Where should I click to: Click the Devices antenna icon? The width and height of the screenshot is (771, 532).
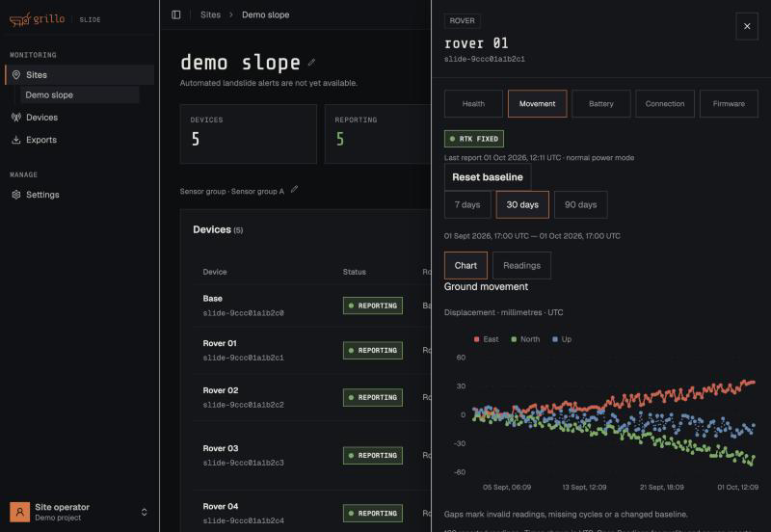pyautogui.click(x=16, y=117)
